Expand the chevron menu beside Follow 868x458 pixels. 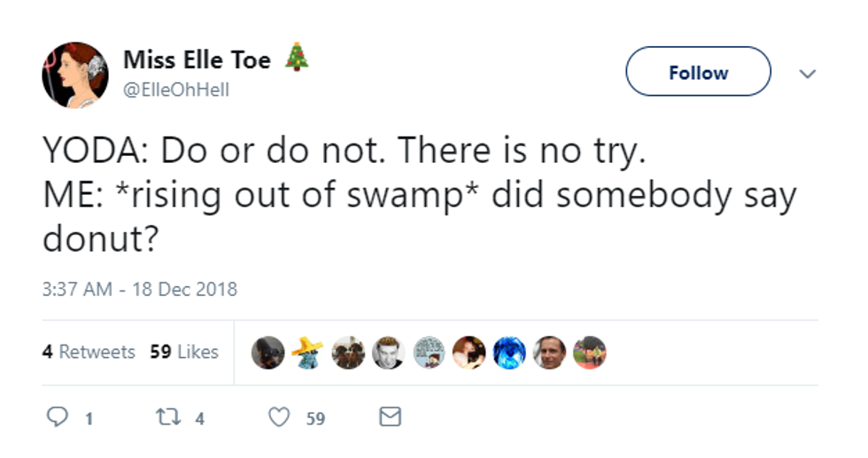coord(807,74)
